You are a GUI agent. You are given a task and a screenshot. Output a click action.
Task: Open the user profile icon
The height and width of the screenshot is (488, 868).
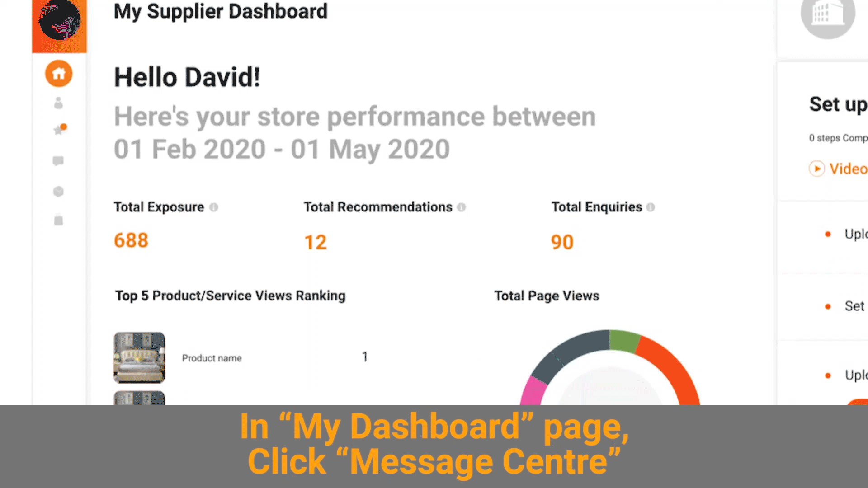59,103
